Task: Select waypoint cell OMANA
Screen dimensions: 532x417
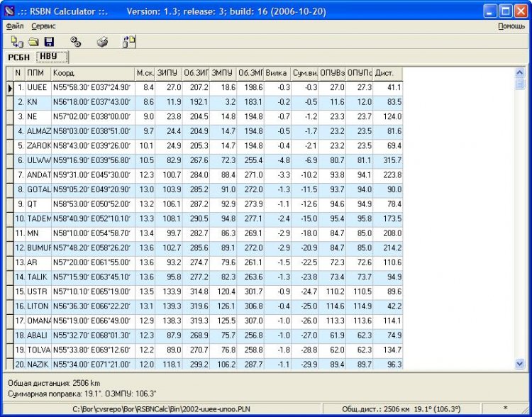Action: (38, 322)
